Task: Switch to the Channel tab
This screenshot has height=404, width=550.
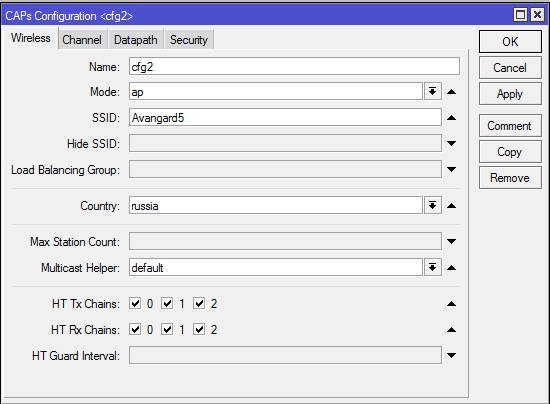Action: coord(82,40)
